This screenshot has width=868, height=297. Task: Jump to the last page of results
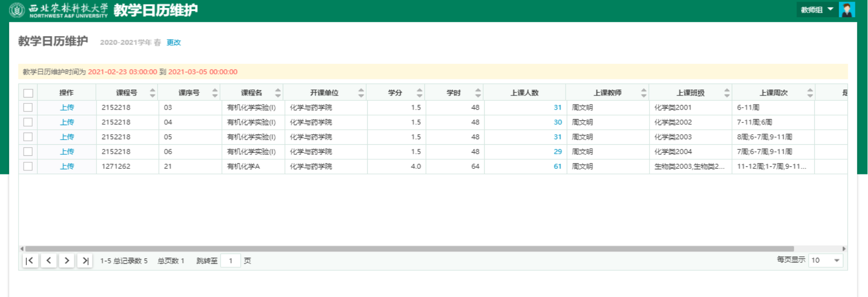pyautogui.click(x=85, y=260)
